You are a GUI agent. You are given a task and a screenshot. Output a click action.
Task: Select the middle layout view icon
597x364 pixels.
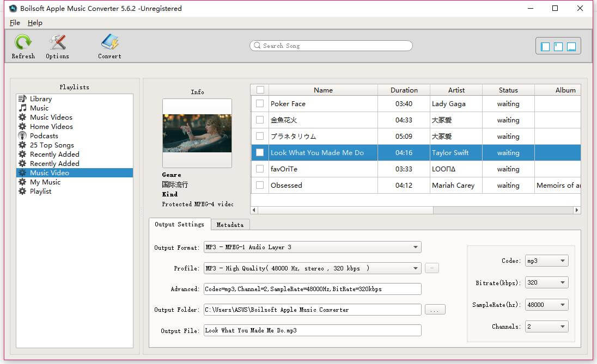558,46
